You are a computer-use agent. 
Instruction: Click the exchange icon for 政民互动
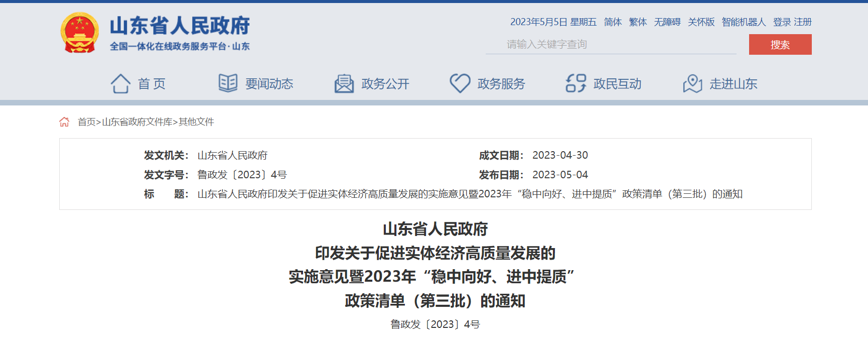click(575, 83)
